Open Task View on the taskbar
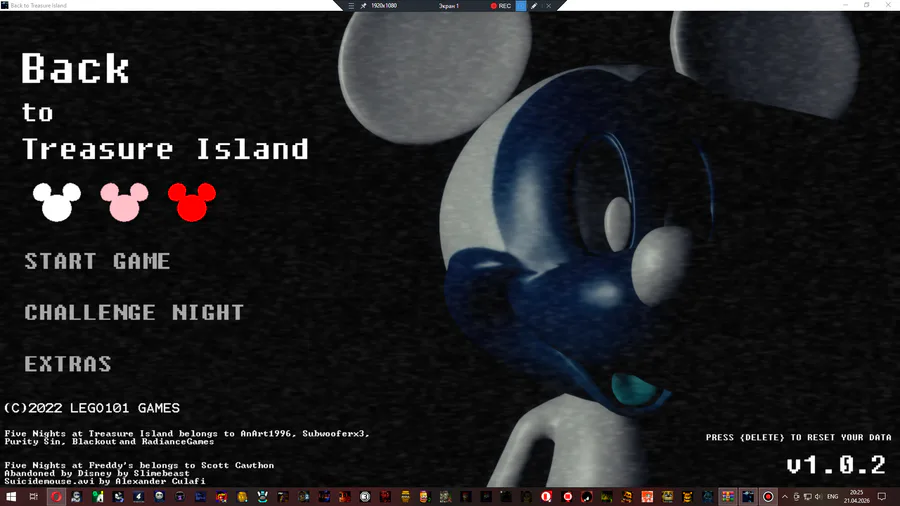Screen dimensions: 900x506 pos(33,497)
